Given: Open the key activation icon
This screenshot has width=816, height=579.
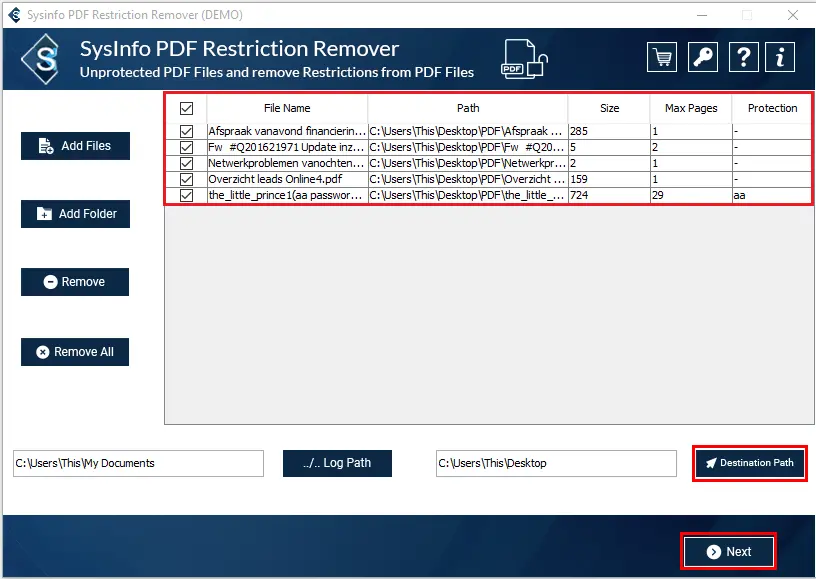Looking at the screenshot, I should [703, 57].
